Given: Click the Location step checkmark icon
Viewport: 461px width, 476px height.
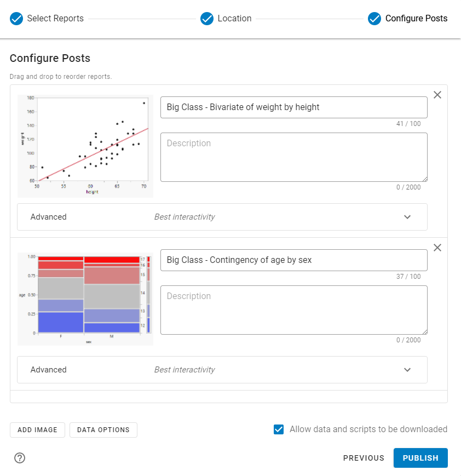Looking at the screenshot, I should pos(207,19).
